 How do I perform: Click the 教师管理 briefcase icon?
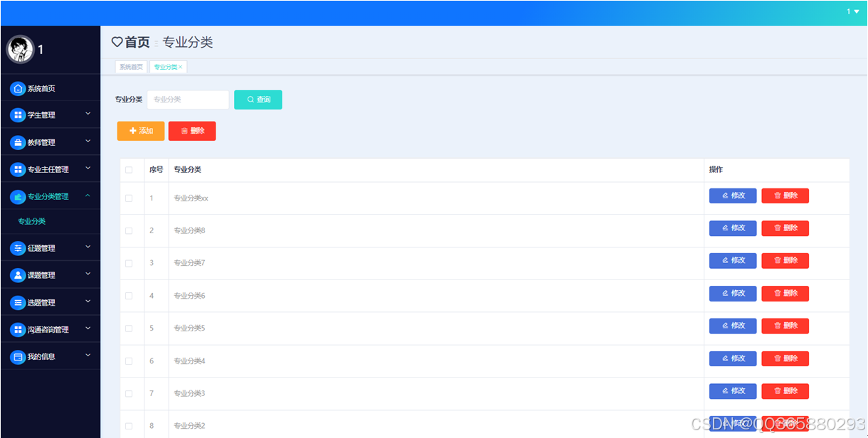tap(18, 142)
